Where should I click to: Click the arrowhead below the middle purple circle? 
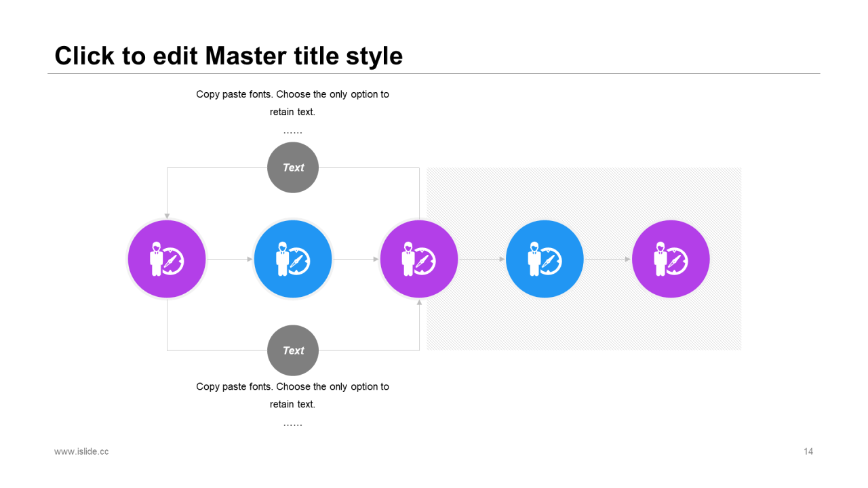click(x=419, y=302)
